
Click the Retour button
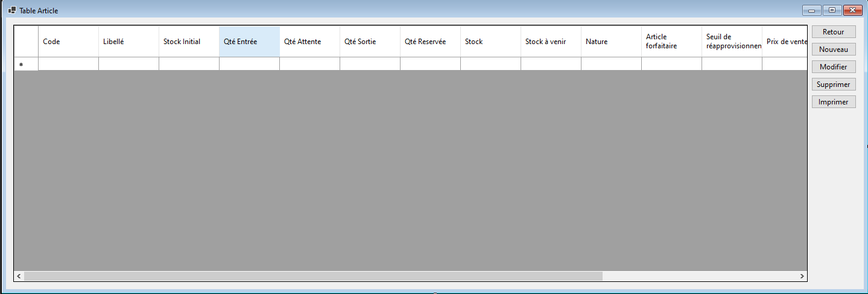point(834,32)
